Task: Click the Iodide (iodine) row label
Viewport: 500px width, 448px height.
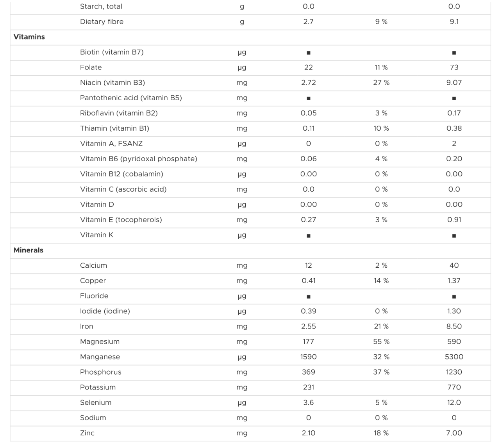Action: click(x=105, y=311)
